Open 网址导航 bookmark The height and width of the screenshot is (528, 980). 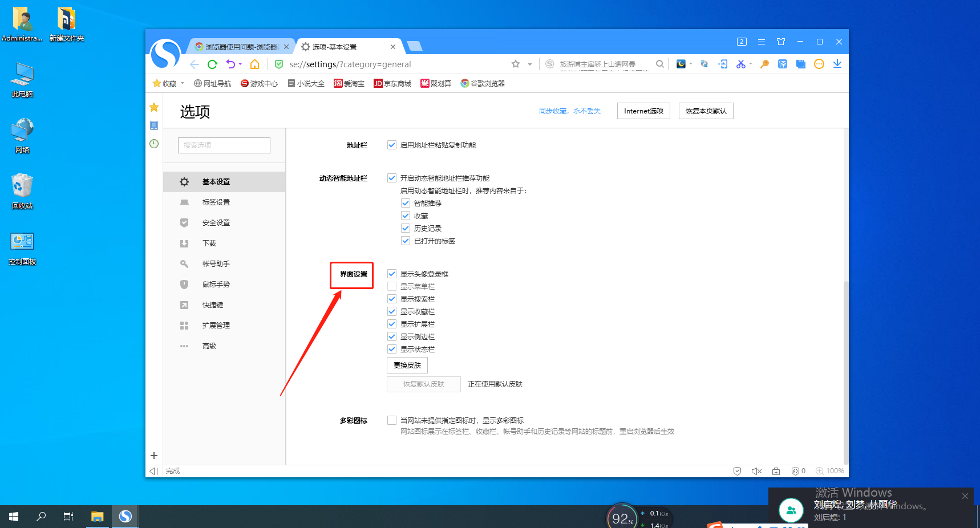click(212, 83)
